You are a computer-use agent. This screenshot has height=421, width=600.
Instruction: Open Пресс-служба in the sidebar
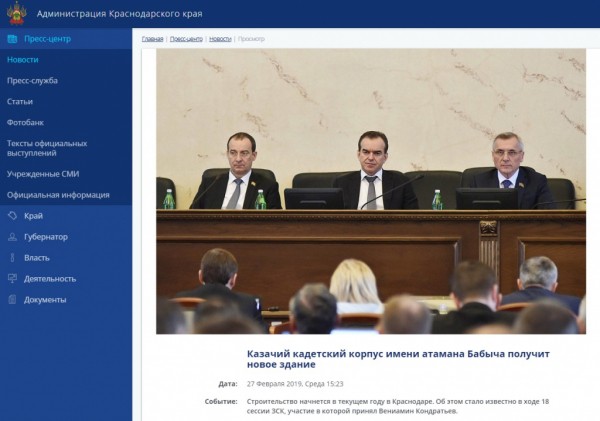32,81
